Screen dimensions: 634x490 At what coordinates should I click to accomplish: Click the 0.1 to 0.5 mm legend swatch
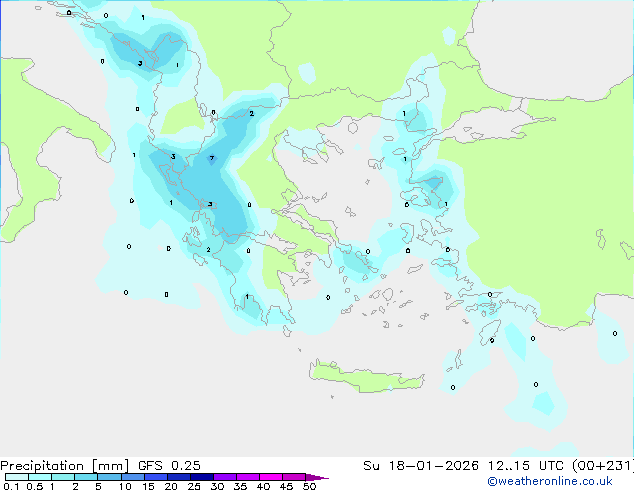[17, 477]
